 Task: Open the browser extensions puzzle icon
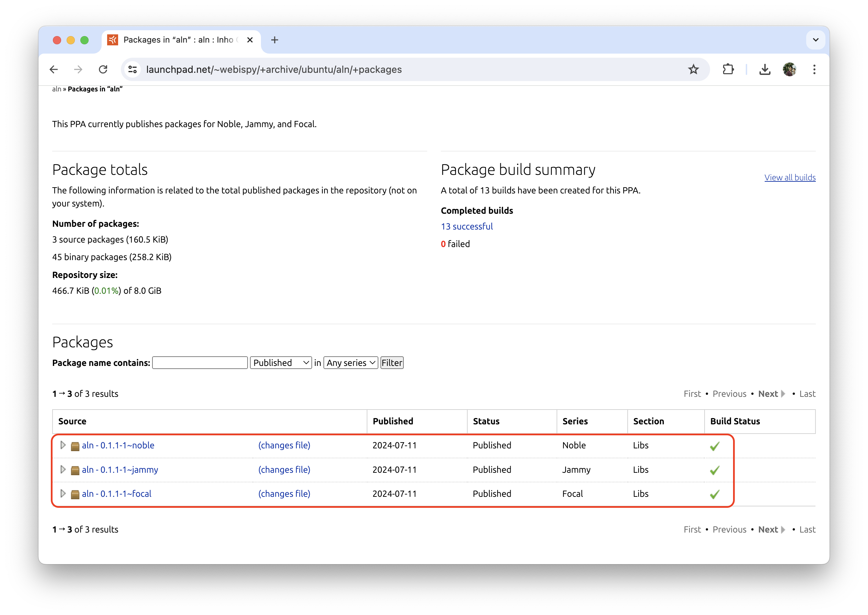pyautogui.click(x=728, y=69)
